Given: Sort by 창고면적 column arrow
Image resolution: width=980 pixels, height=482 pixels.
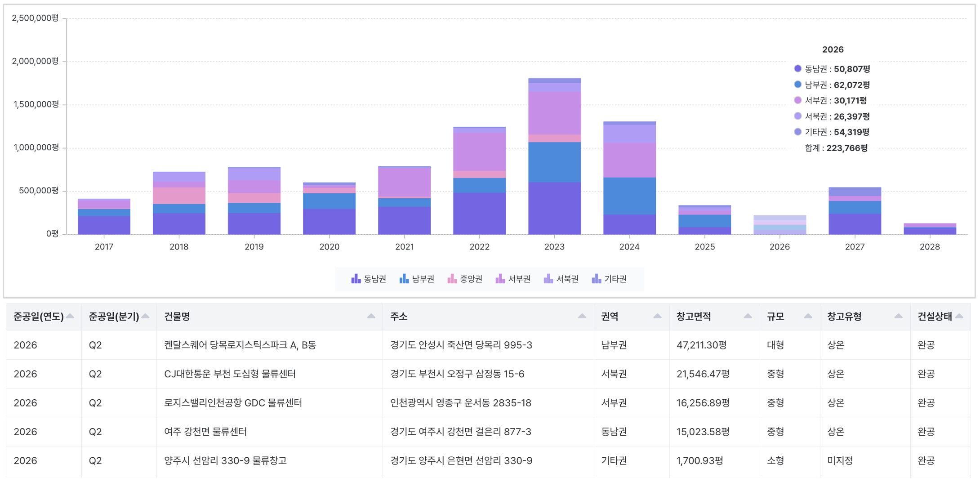Looking at the screenshot, I should pos(748,316).
